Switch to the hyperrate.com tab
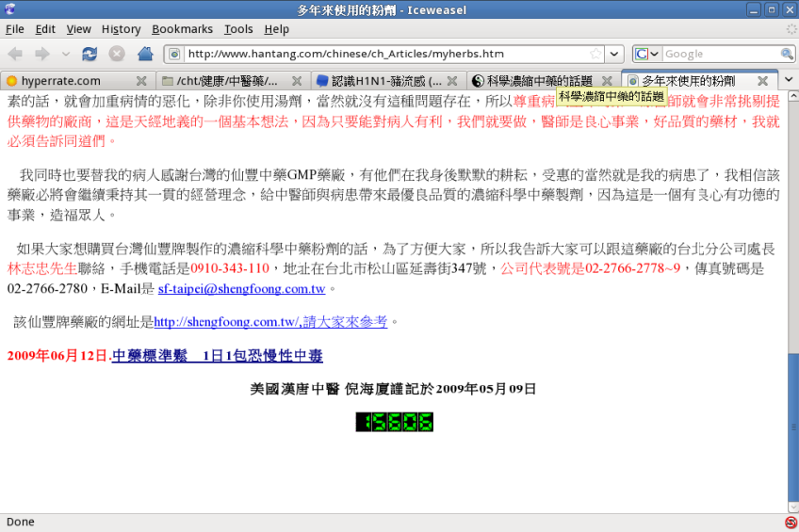799x532 pixels. 61,81
